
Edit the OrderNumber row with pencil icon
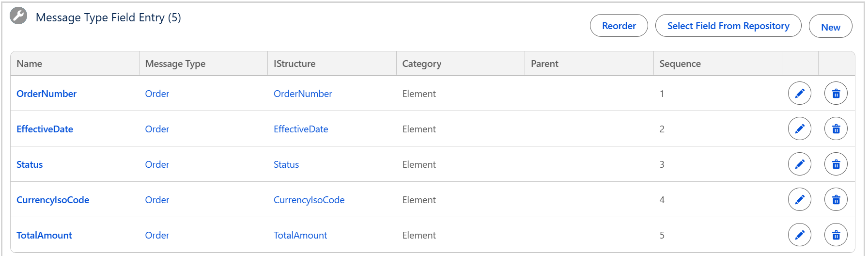click(x=799, y=93)
